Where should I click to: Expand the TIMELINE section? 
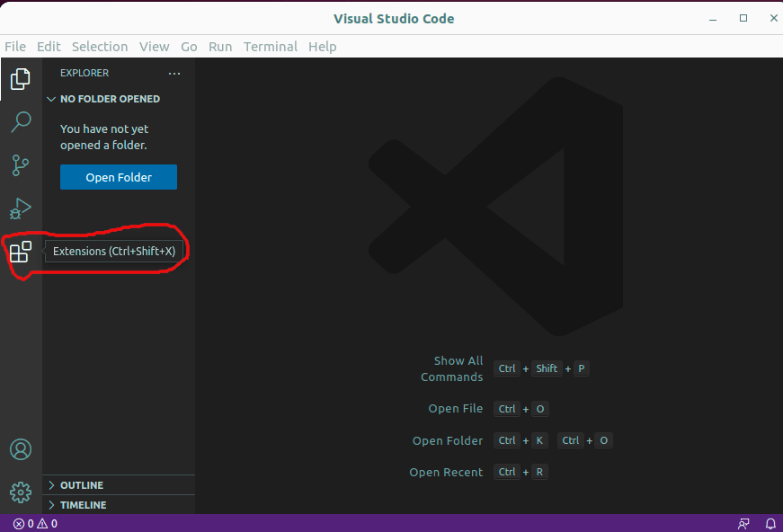point(84,505)
